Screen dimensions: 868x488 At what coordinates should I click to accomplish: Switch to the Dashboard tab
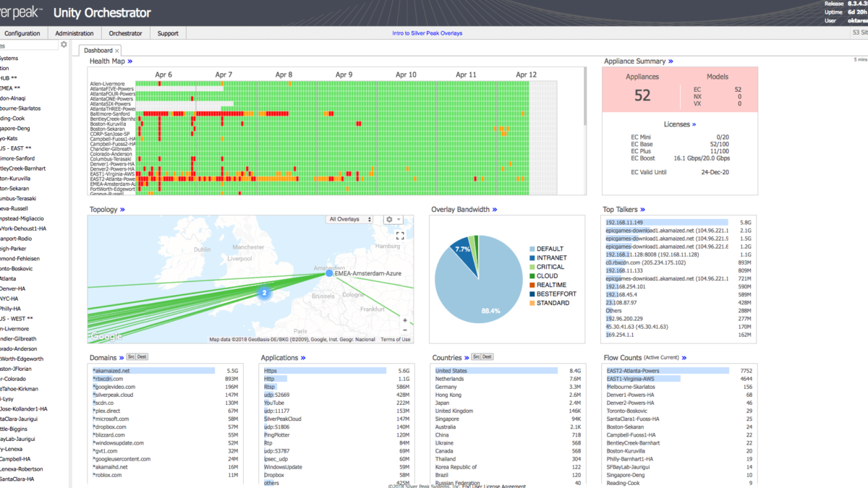98,51
